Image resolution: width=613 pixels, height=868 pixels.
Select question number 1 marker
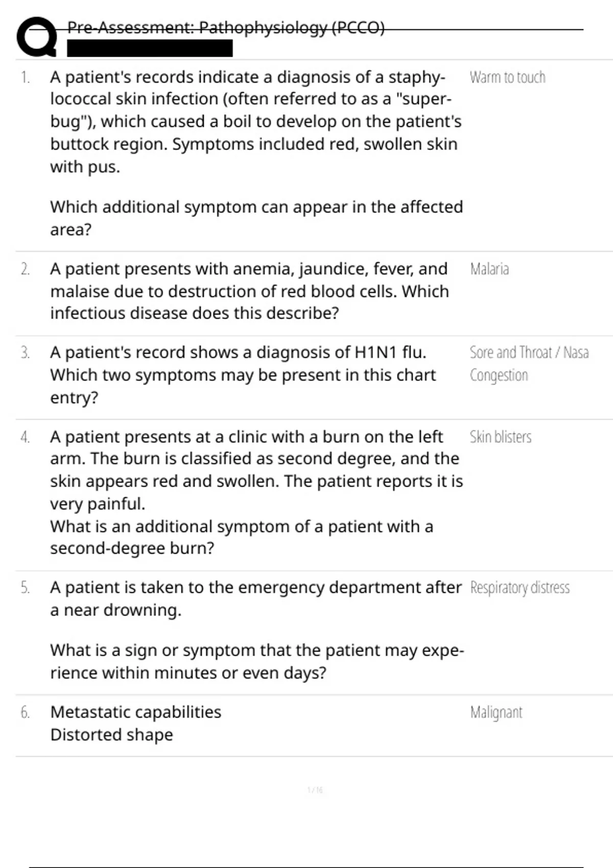[26, 78]
